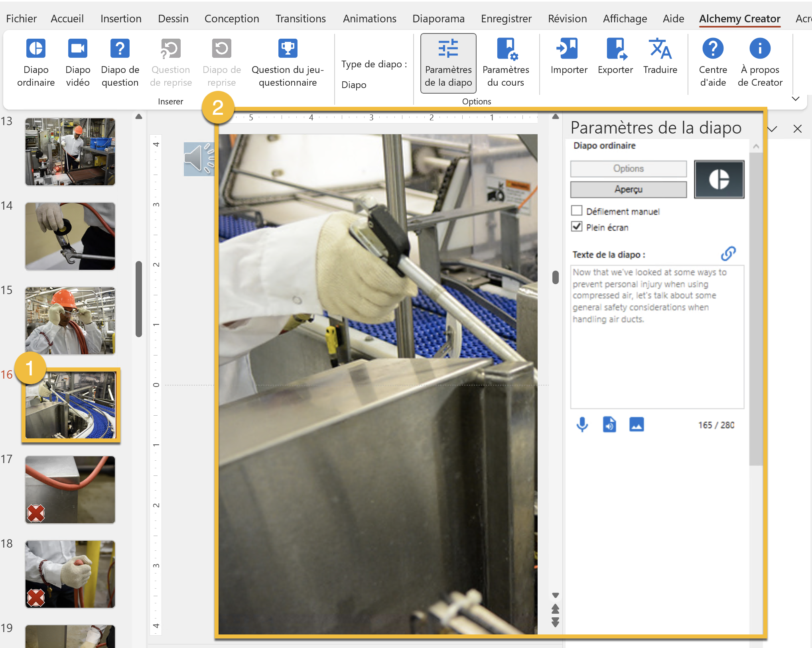This screenshot has width=812, height=648.
Task: Click the thumbnail panel scrollbar thumb
Action: pyautogui.click(x=139, y=299)
